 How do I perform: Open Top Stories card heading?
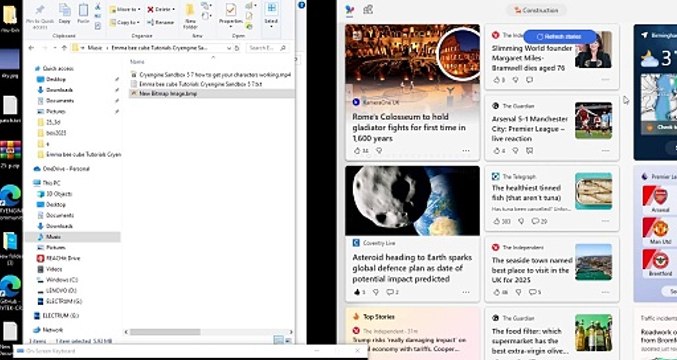coord(379,317)
